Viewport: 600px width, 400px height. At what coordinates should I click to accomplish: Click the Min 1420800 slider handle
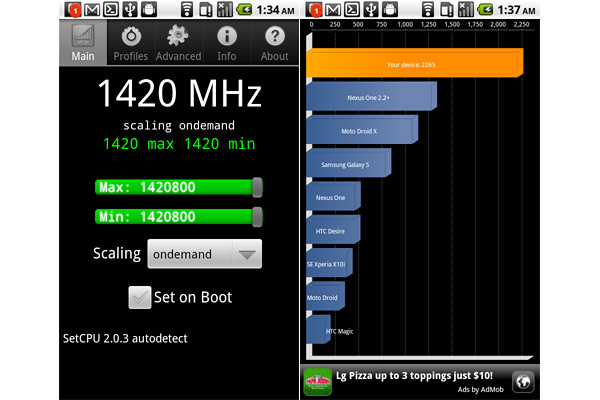tap(258, 217)
